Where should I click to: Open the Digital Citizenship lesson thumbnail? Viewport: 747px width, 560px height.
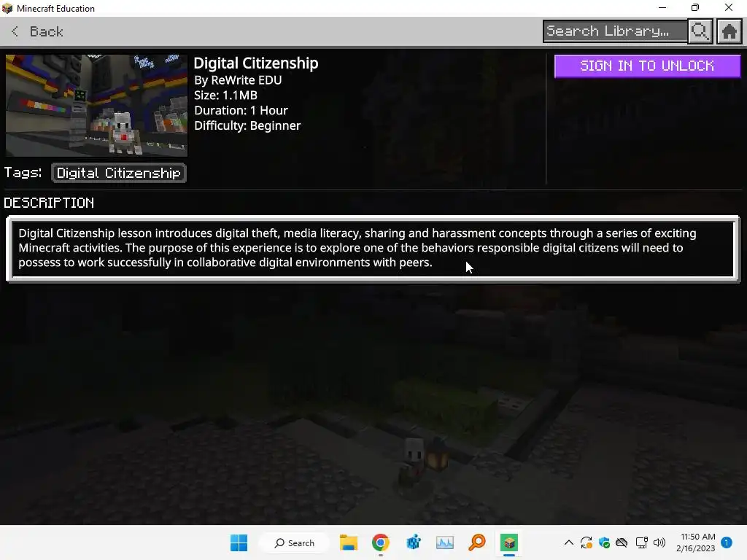97,105
